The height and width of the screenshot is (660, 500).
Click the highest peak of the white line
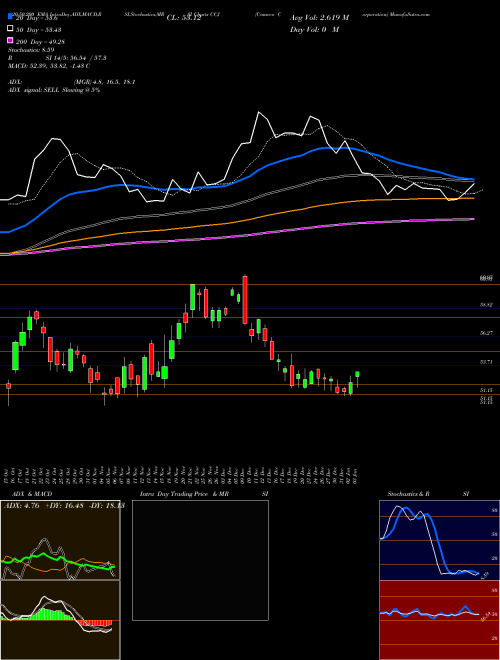259,112
